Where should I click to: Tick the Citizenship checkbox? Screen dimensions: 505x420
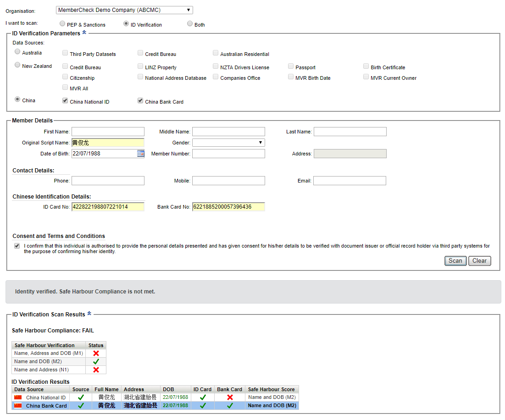(x=65, y=77)
